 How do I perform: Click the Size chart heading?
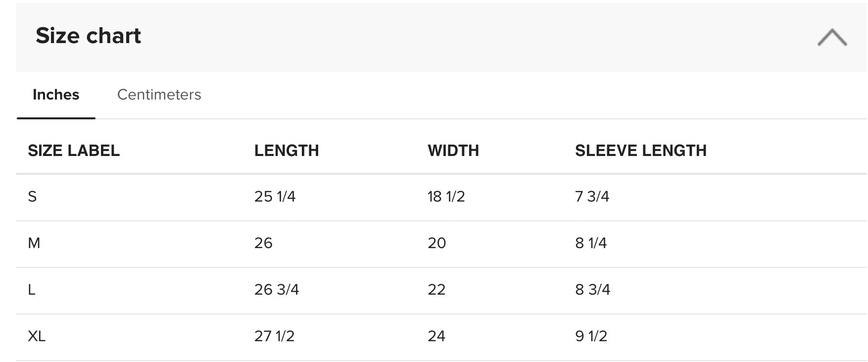pyautogui.click(x=88, y=36)
